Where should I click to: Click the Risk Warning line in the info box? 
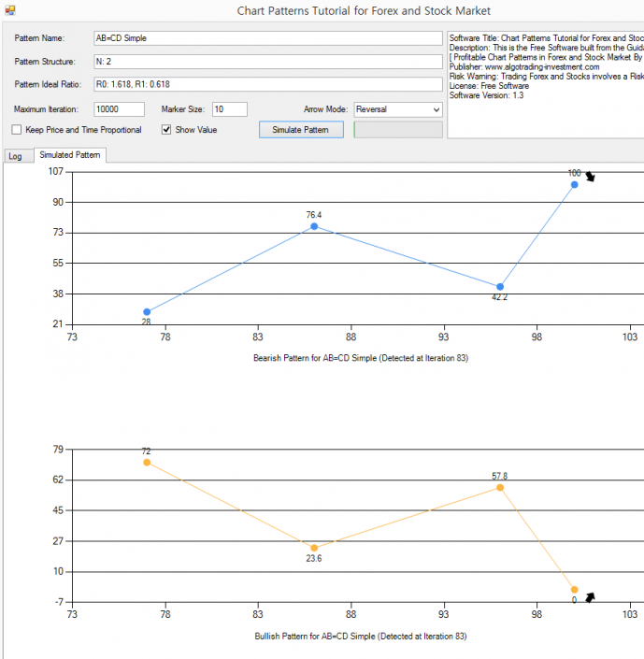tap(547, 77)
